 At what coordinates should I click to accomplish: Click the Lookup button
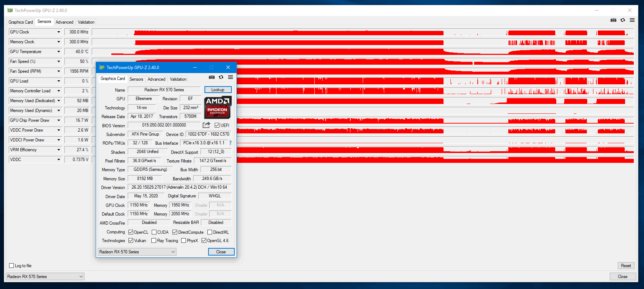218,90
